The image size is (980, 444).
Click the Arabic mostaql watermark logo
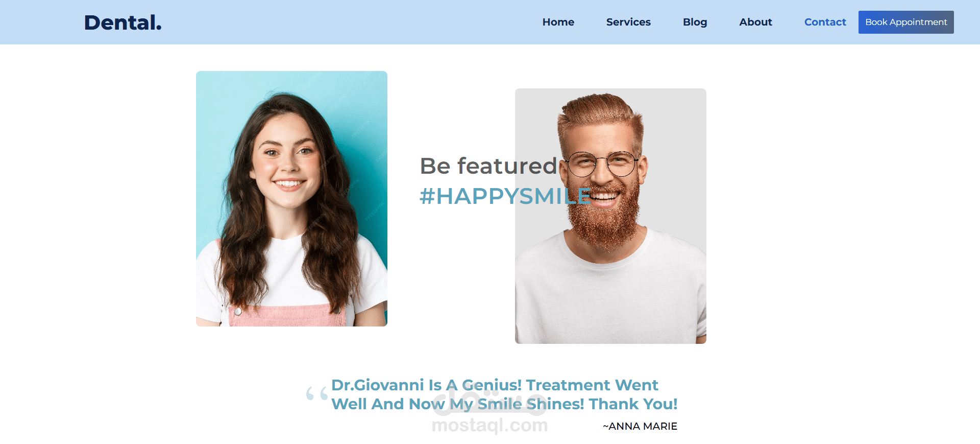(x=489, y=402)
